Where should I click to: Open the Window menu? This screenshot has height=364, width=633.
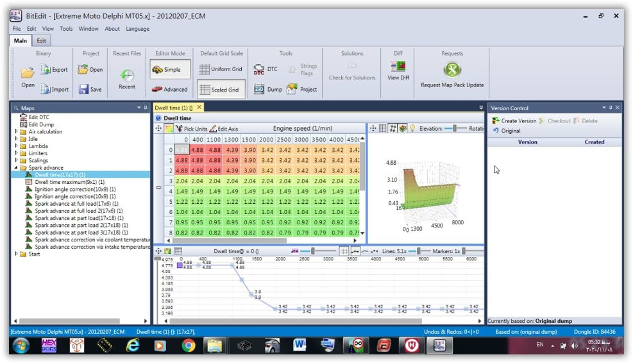[x=89, y=29]
